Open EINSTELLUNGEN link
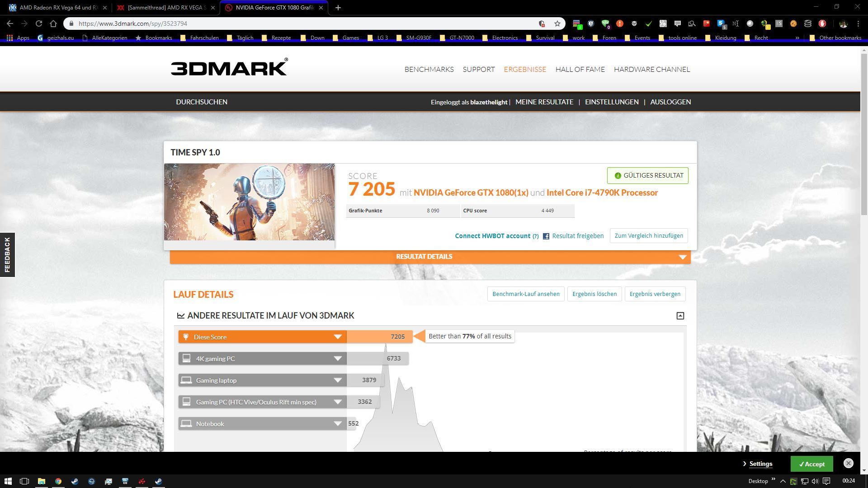The height and width of the screenshot is (488, 868). 612,102
